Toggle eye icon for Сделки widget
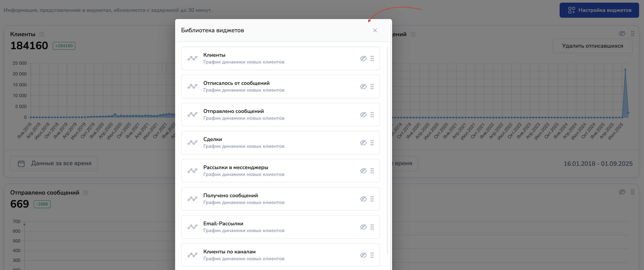This screenshot has height=270, width=644. click(x=363, y=143)
